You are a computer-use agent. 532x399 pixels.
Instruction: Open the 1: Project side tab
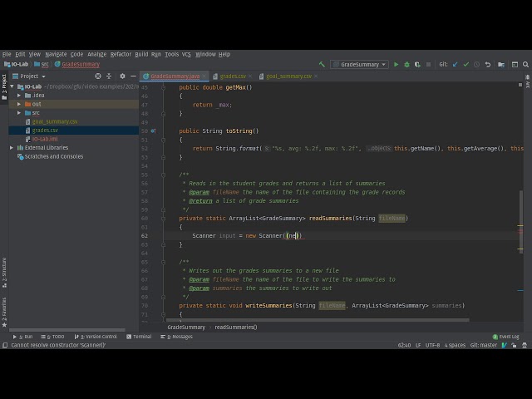pyautogui.click(x=4, y=86)
